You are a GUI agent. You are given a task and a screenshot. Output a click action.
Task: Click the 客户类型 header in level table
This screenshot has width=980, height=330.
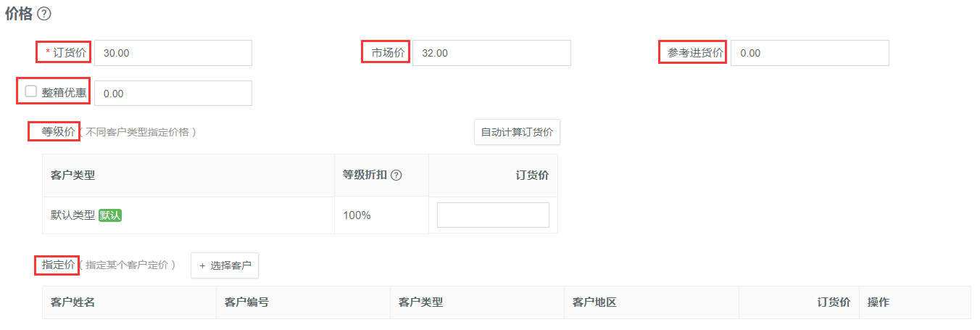pos(72,175)
